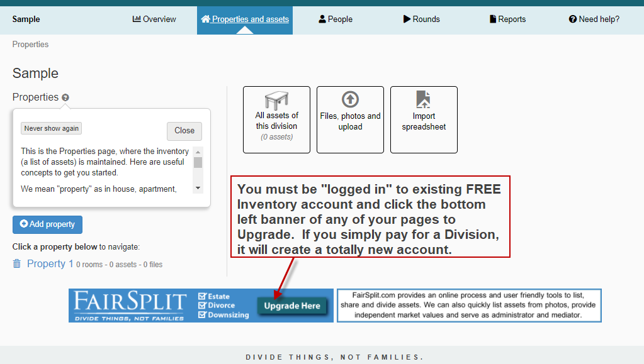The width and height of the screenshot is (644, 364).
Task: Click the house icon in Properties tab
Action: tap(205, 19)
